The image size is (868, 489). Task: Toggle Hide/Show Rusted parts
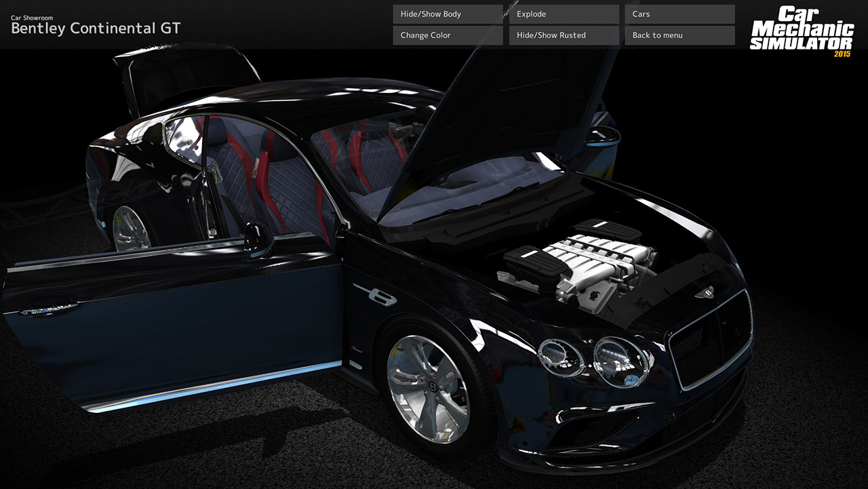(x=563, y=35)
